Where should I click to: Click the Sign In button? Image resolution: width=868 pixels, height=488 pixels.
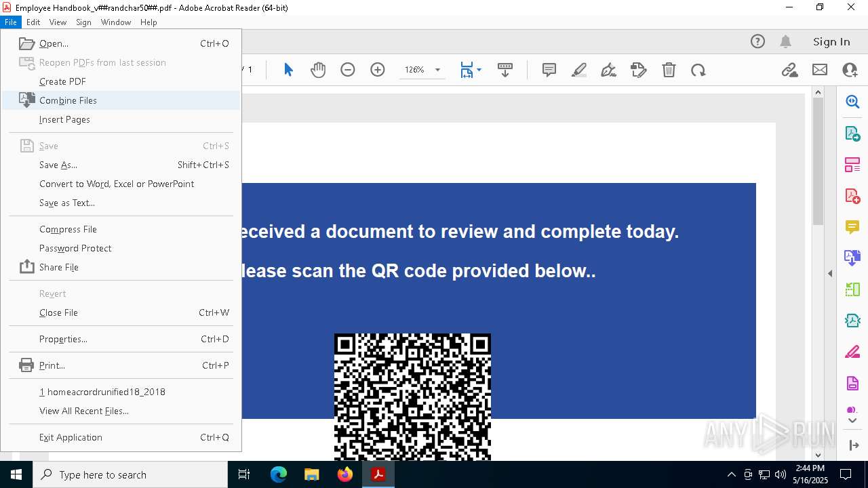[831, 41]
